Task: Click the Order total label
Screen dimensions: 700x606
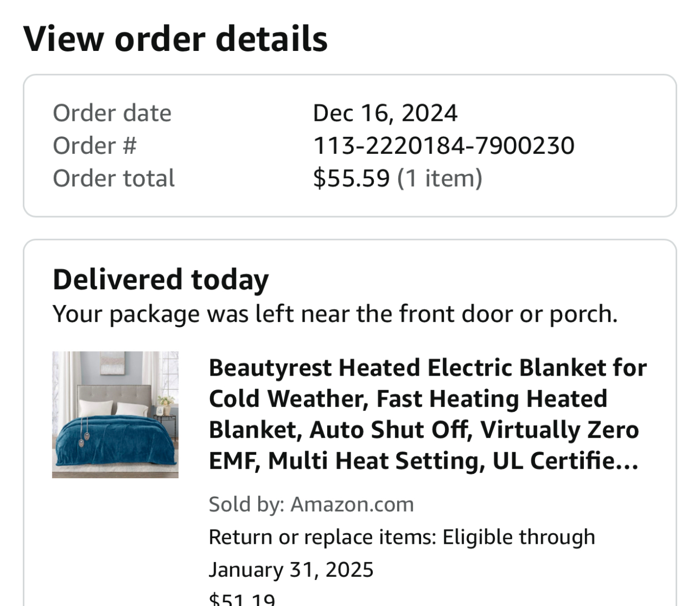Action: click(113, 178)
